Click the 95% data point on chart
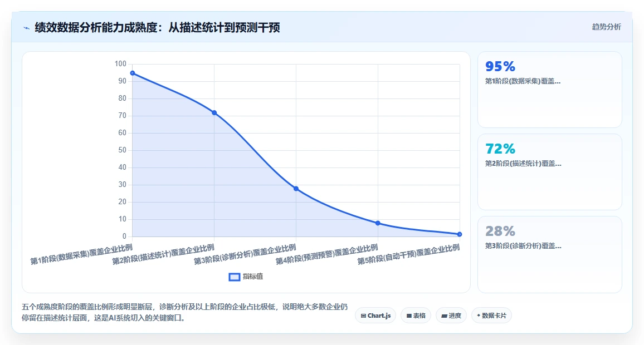This screenshot has width=644, height=345. coord(132,73)
